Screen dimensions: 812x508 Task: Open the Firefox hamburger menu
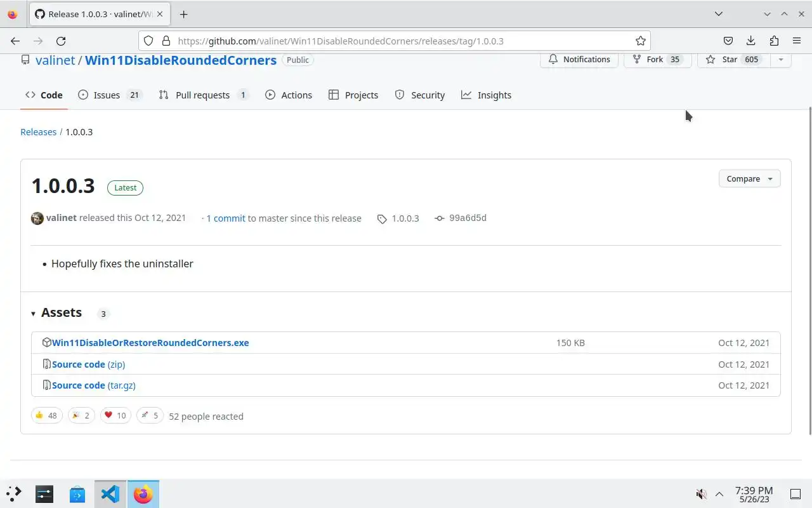797,41
